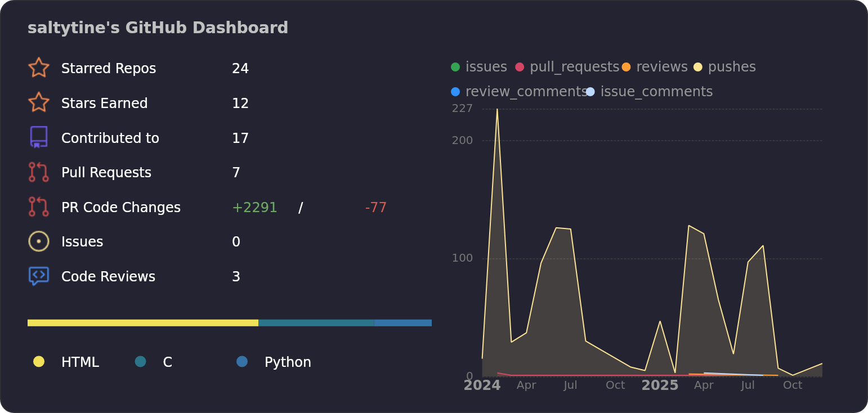Viewport: 868px width, 413px height.
Task: Click the Stars Earned star icon
Action: (x=38, y=103)
